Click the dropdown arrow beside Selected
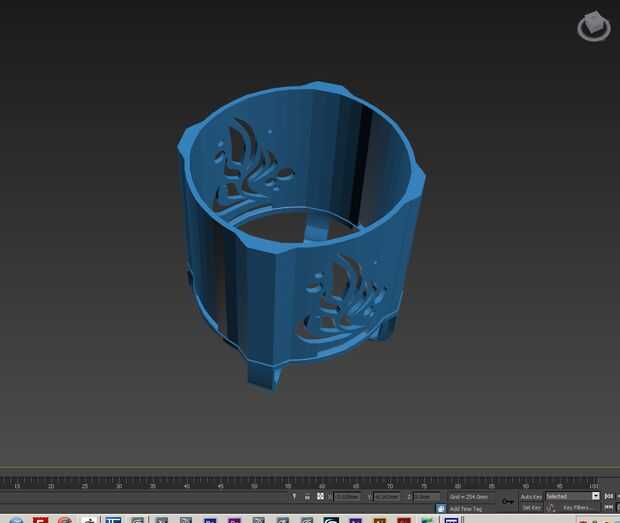 tap(595, 496)
